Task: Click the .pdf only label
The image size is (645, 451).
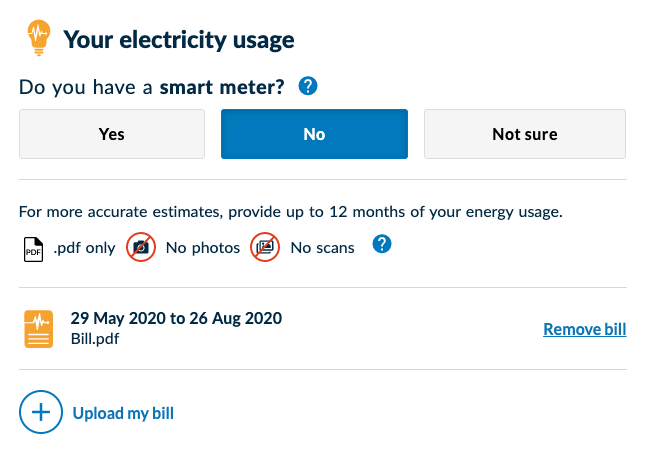Action: [x=84, y=248]
